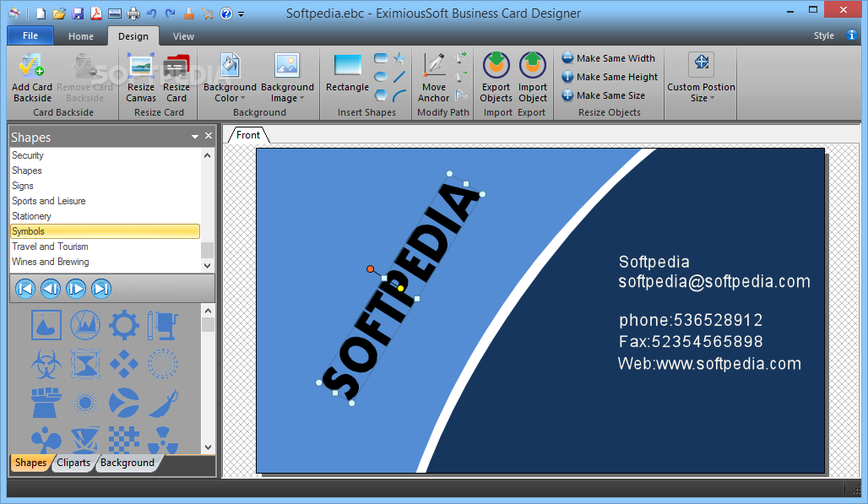This screenshot has width=868, height=504.
Task: Pick the biohazard symbol shape
Action: pos(46,364)
